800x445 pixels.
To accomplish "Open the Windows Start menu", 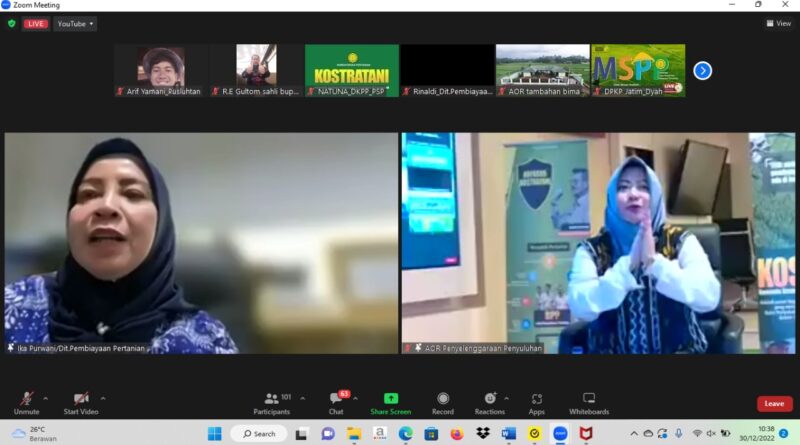I will click(x=214, y=433).
